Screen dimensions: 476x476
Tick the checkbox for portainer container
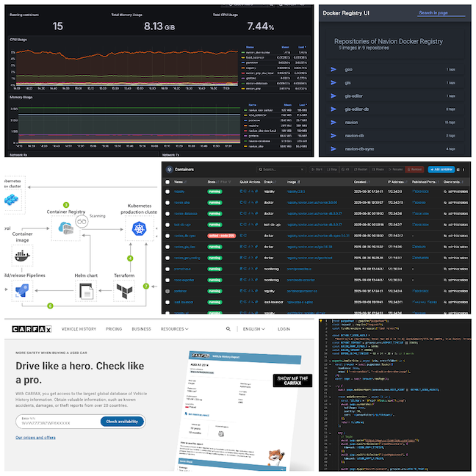coord(167,291)
